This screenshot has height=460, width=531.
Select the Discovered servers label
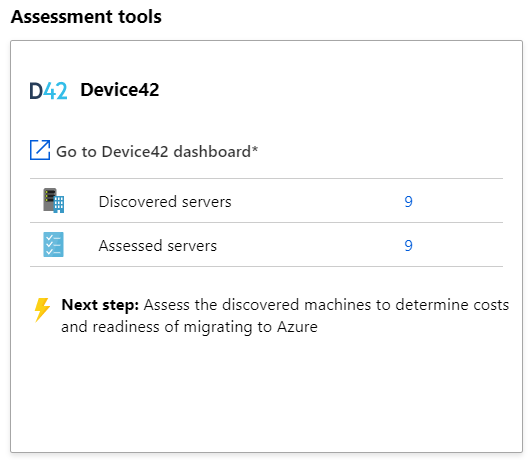165,202
